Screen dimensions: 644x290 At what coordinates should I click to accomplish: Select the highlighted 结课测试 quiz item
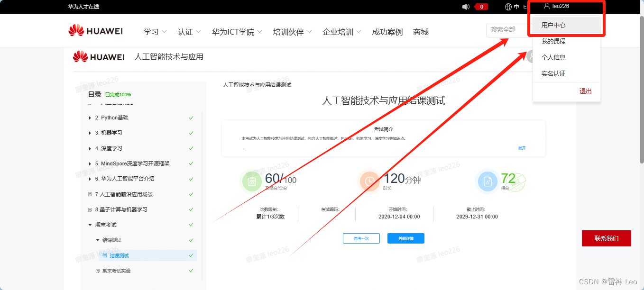click(x=148, y=255)
